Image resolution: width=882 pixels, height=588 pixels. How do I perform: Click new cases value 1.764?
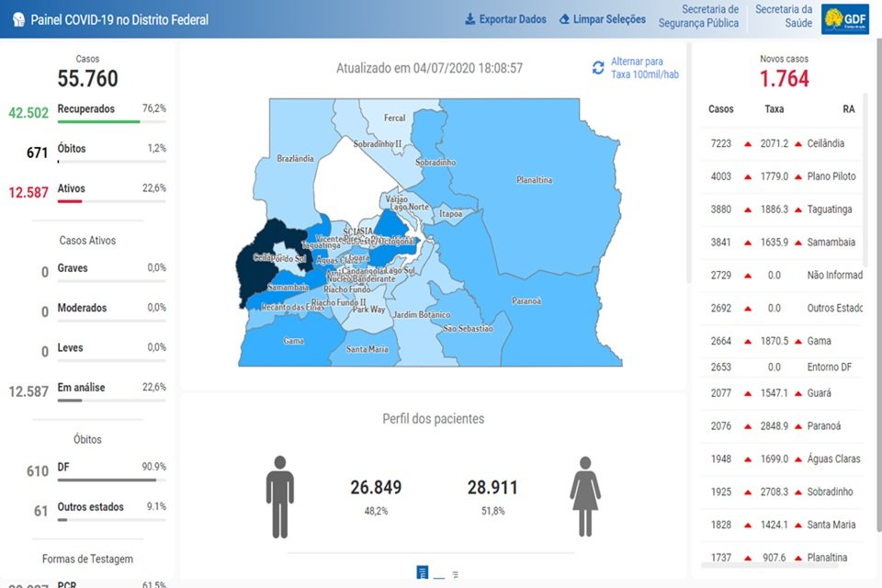[x=784, y=78]
